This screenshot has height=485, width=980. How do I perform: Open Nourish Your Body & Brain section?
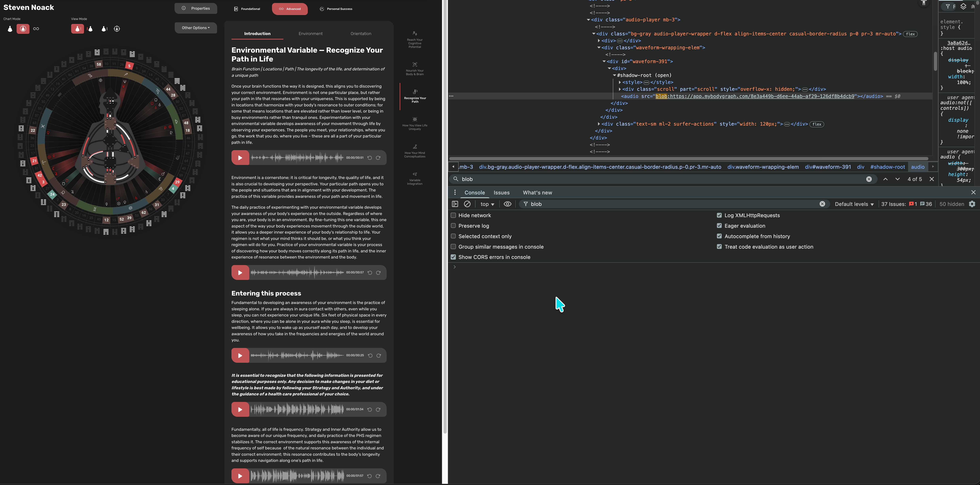(x=414, y=68)
